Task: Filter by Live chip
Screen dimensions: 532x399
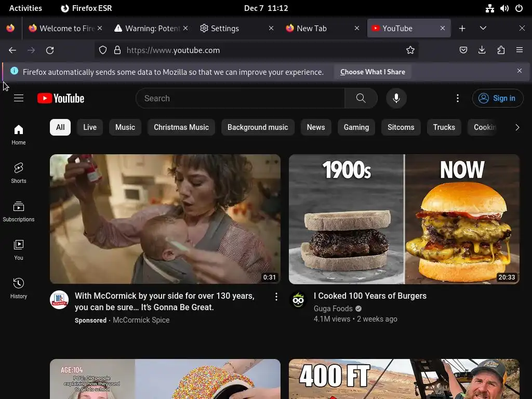Action: pyautogui.click(x=90, y=127)
